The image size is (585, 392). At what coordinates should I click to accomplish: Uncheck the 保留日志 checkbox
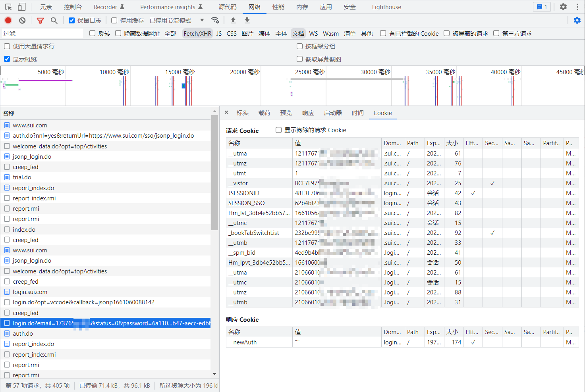pyautogui.click(x=72, y=20)
